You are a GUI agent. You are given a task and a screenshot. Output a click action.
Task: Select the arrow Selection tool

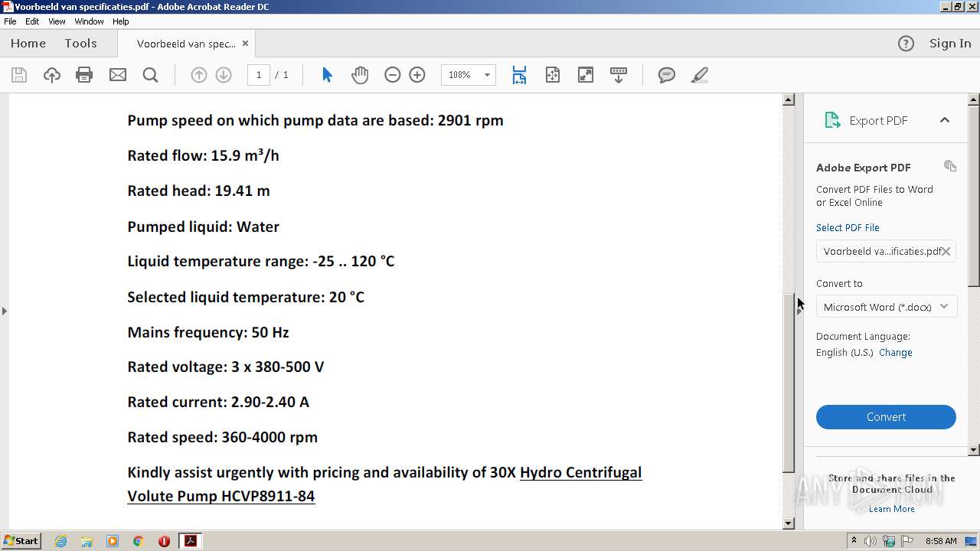pyautogui.click(x=327, y=75)
